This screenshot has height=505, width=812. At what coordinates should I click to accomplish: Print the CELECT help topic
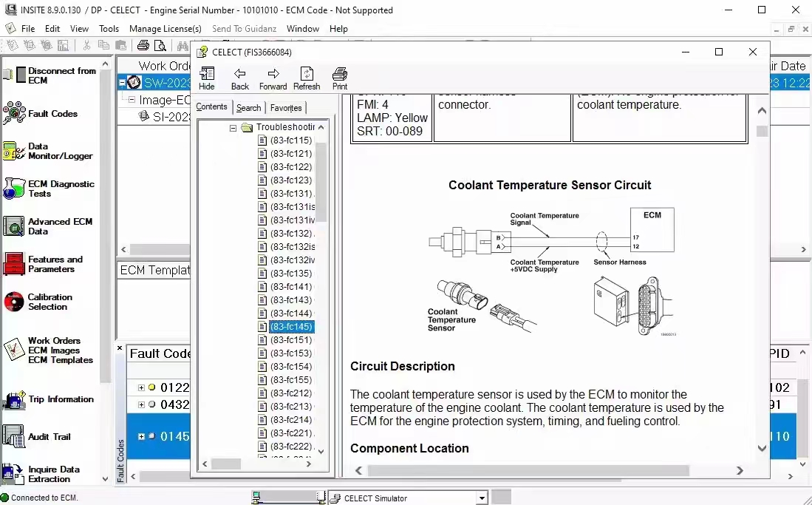[x=340, y=78]
